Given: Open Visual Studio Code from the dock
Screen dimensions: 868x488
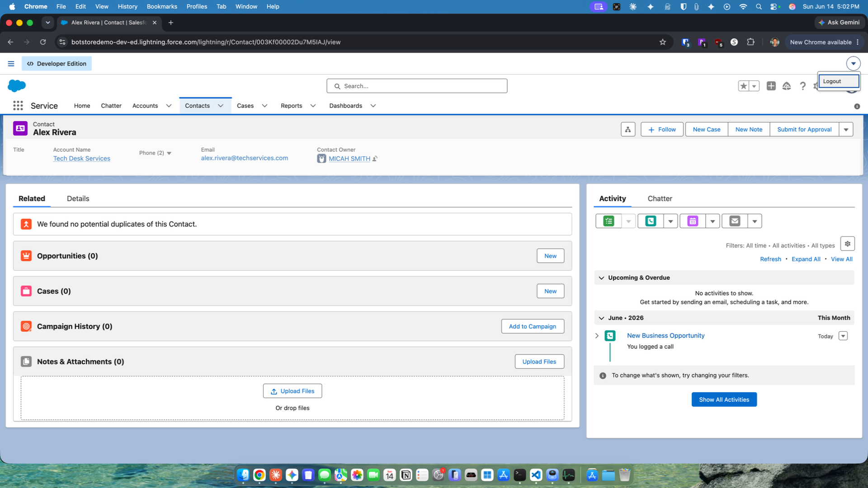Looking at the screenshot, I should click(x=536, y=475).
